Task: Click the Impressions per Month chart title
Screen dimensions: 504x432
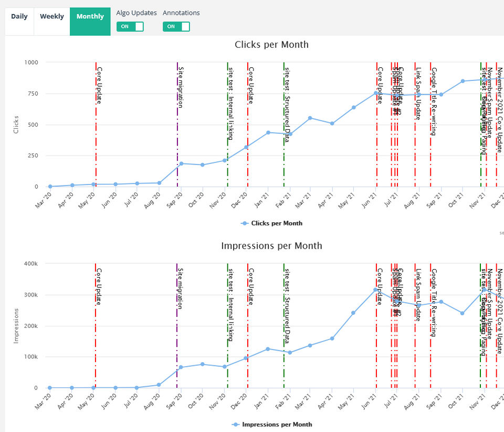Action: (x=271, y=246)
